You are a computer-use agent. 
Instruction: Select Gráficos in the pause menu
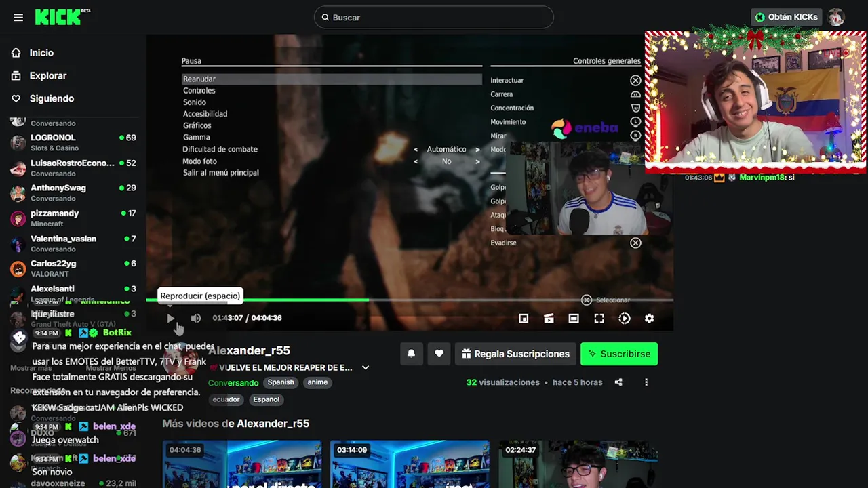point(197,125)
